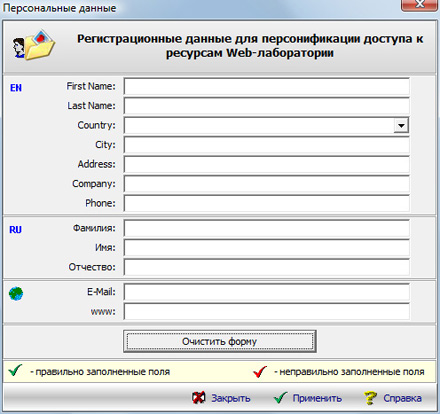The height and width of the screenshot is (414, 440).
Task: Click the user folder icon in header
Action: coord(34,45)
